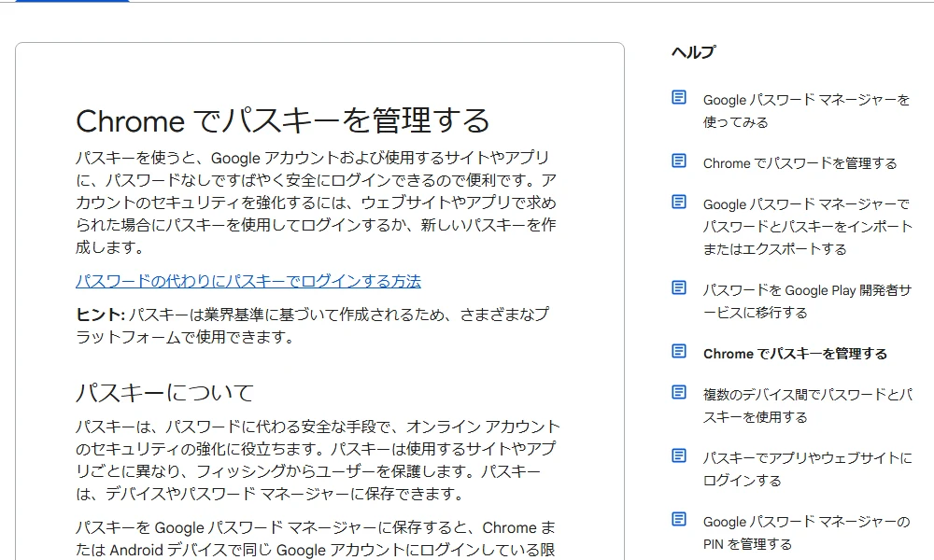Click the article icon beside 'Google パスワード マネージャーを使ってみる'
The image size is (934, 560).
pyautogui.click(x=679, y=98)
